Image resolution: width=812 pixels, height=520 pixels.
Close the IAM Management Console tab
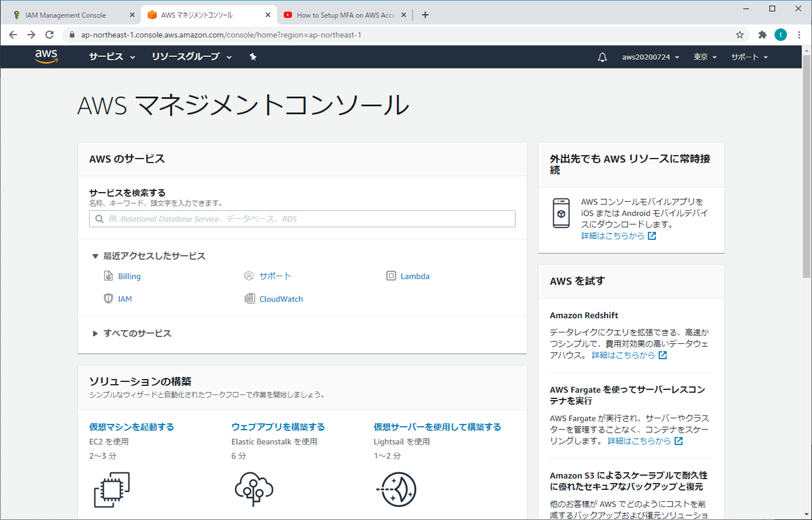pos(132,15)
